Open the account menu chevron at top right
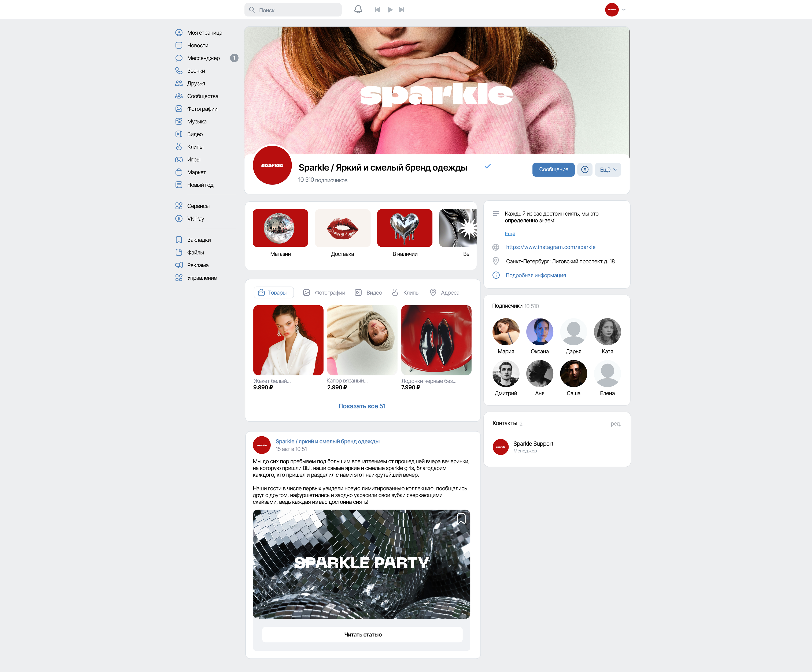This screenshot has height=672, width=812. point(624,10)
